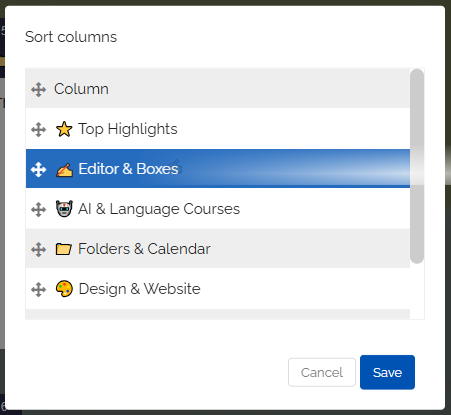Click the writing hand emoji icon
Viewport: 451px width, 415px height.
pos(64,169)
